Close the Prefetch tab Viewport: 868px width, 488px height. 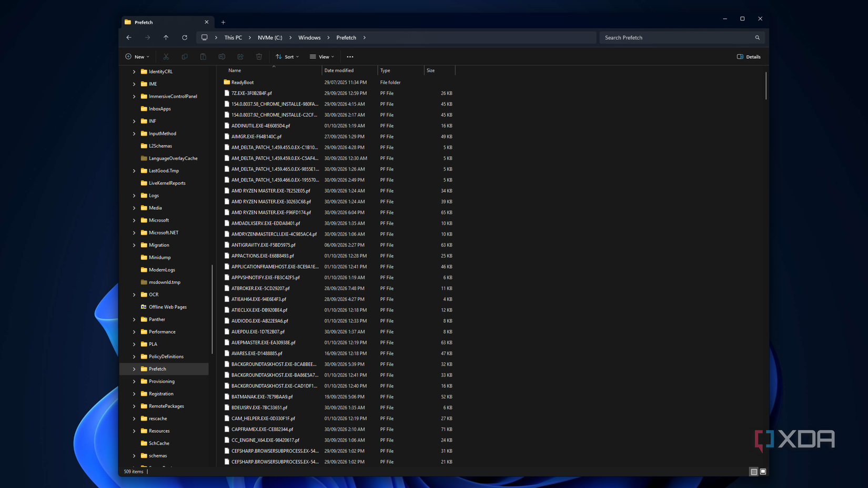click(207, 22)
